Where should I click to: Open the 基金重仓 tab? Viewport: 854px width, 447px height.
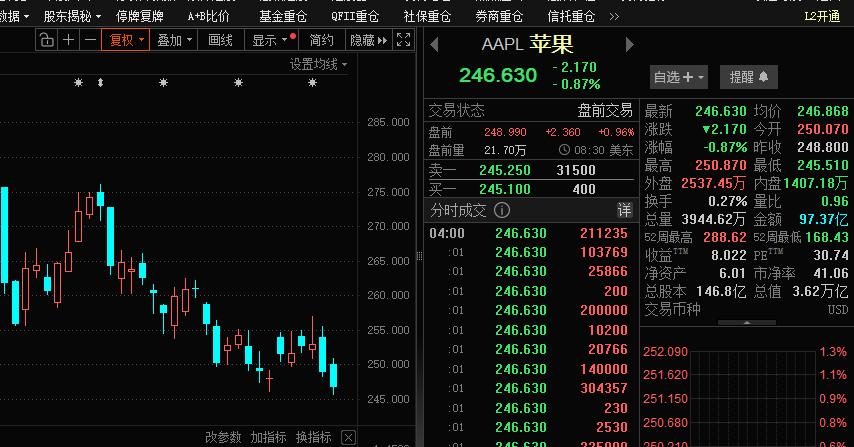283,17
